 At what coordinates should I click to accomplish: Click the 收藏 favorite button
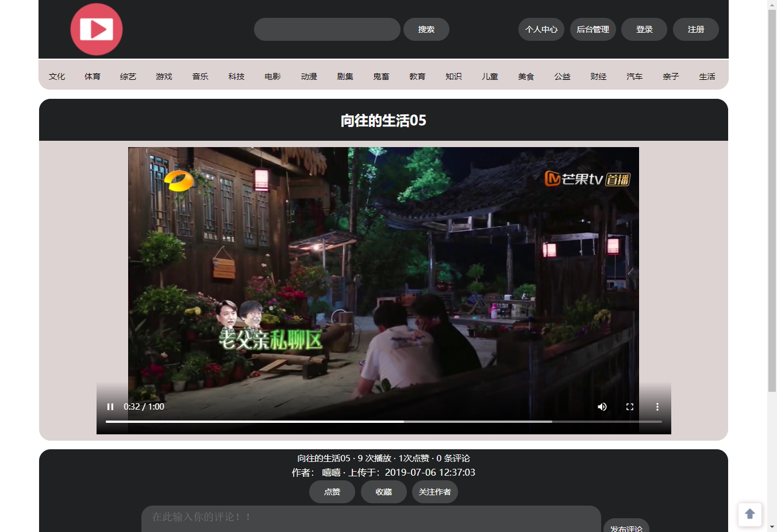click(x=384, y=492)
